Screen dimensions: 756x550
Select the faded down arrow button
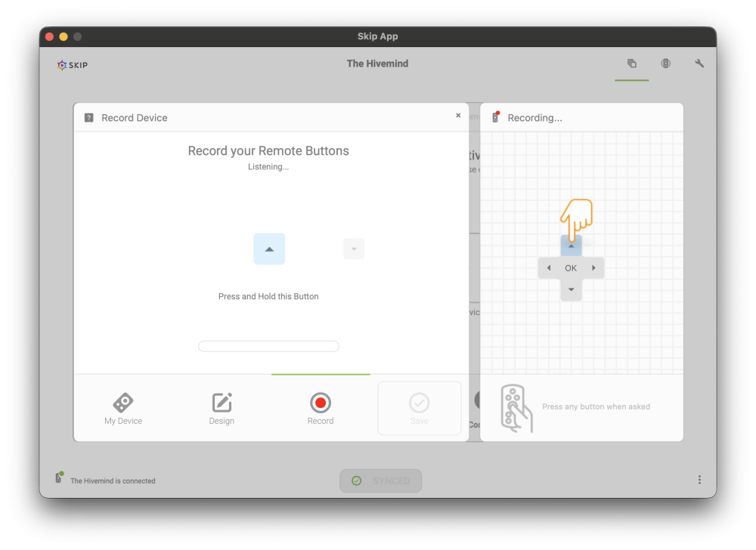pyautogui.click(x=354, y=249)
